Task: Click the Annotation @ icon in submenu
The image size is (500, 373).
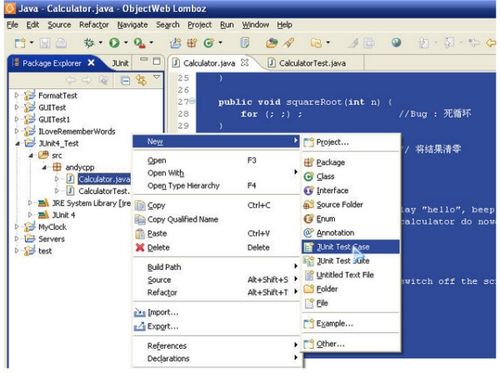Action: (x=309, y=233)
